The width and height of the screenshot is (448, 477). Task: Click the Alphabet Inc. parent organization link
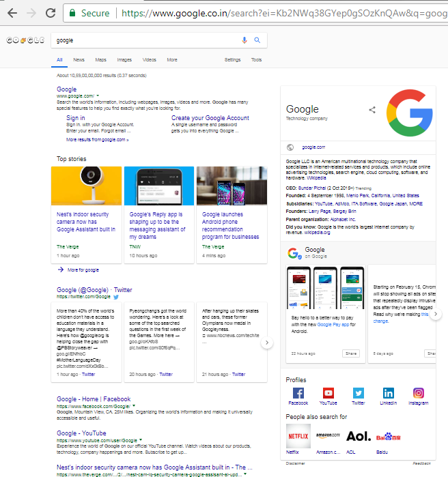[x=343, y=219]
